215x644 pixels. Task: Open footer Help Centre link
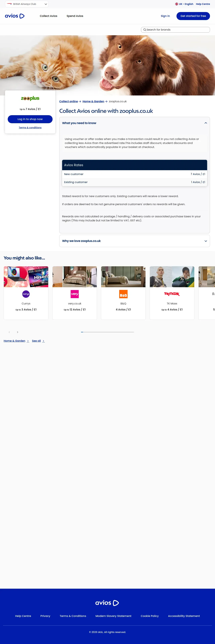23,616
